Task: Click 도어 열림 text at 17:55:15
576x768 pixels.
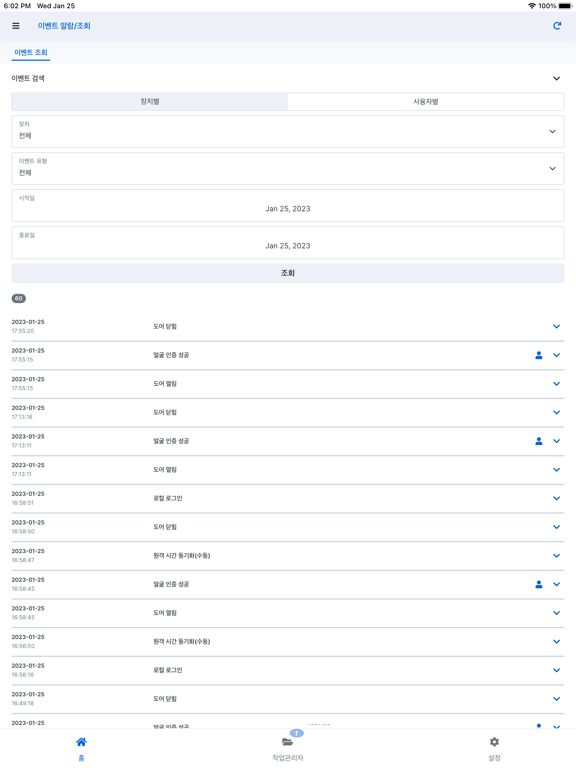Action: [x=165, y=384]
